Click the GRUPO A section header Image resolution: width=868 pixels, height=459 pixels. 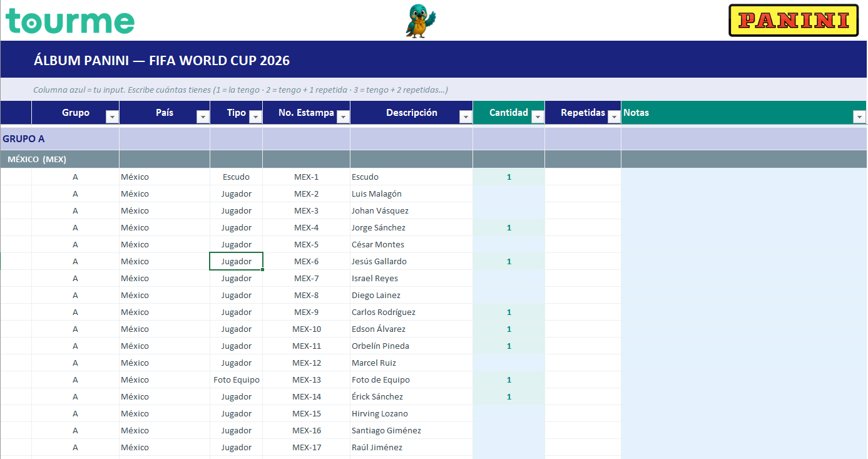point(24,139)
